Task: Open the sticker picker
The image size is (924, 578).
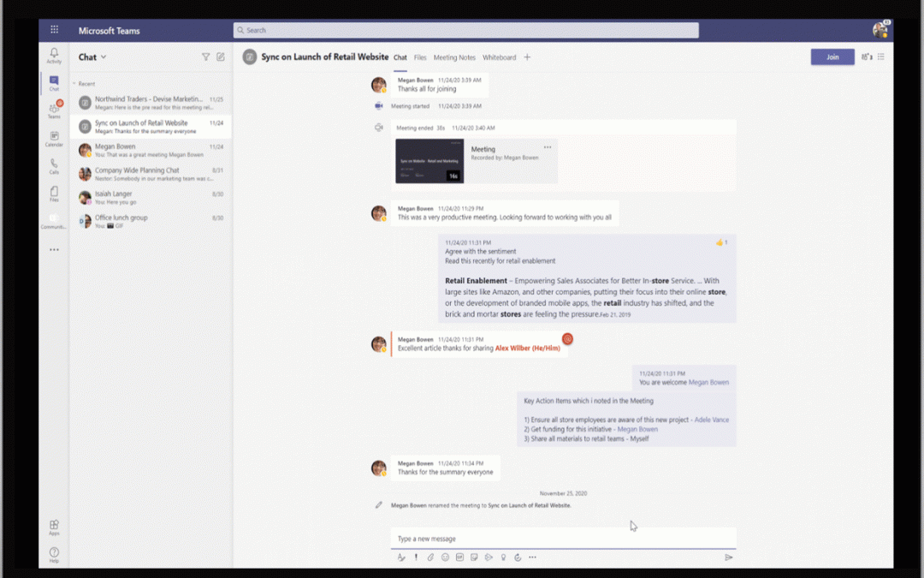Action: click(x=474, y=557)
